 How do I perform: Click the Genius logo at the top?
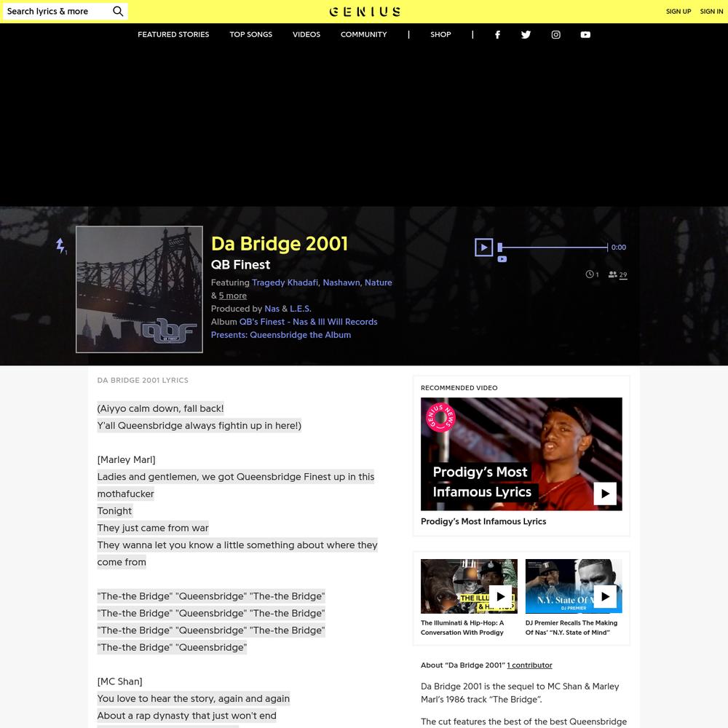coord(365,12)
